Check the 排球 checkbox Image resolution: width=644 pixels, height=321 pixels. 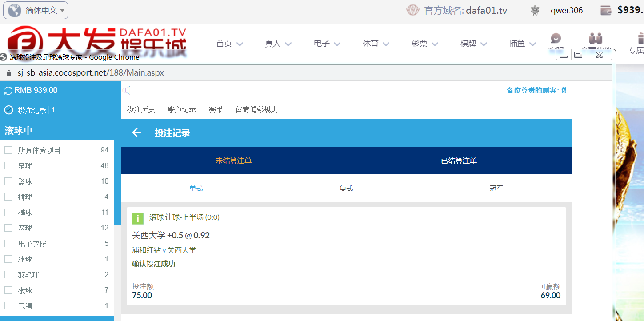8,197
